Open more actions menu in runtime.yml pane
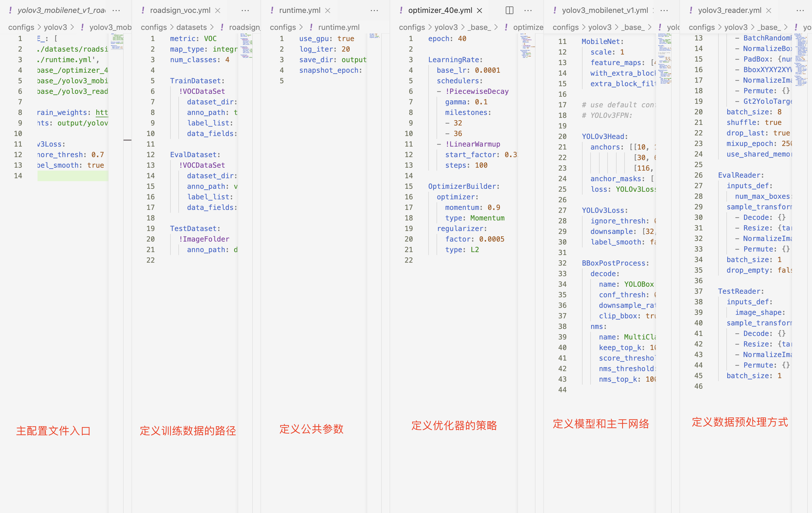This screenshot has width=812, height=513. click(374, 11)
